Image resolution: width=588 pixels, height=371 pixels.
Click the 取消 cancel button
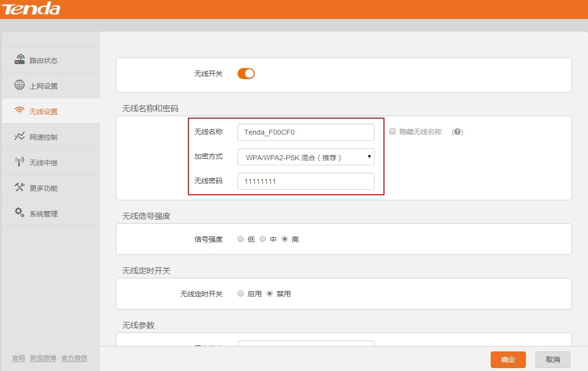(552, 359)
